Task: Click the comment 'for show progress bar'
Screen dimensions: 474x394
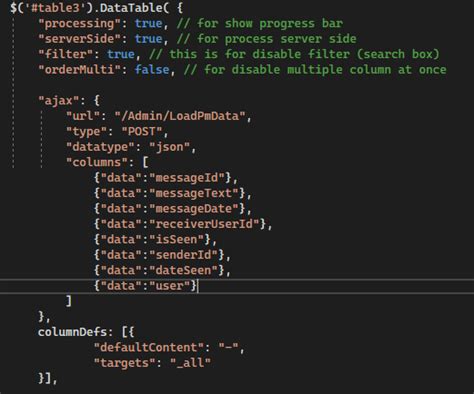Action: (260, 23)
